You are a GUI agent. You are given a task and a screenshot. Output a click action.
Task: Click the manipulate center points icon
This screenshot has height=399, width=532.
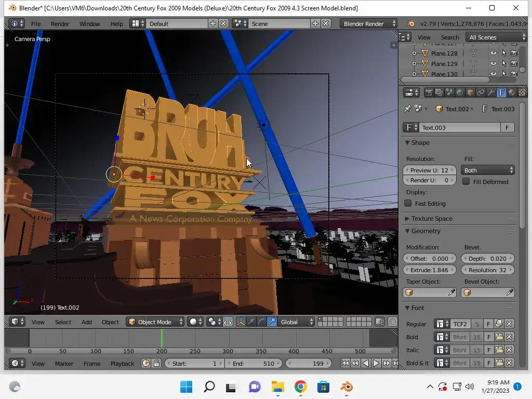pyautogui.click(x=228, y=322)
